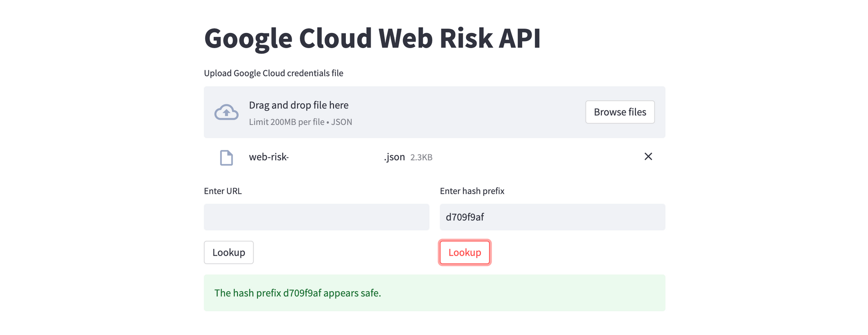The height and width of the screenshot is (335, 868).
Task: Run the URL Lookup button
Action: 229,252
